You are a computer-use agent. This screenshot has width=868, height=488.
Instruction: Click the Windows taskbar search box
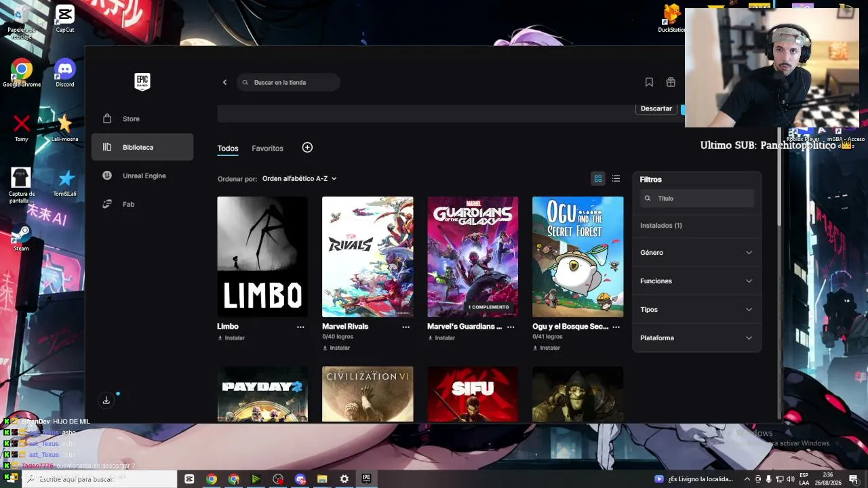[x=100, y=479]
